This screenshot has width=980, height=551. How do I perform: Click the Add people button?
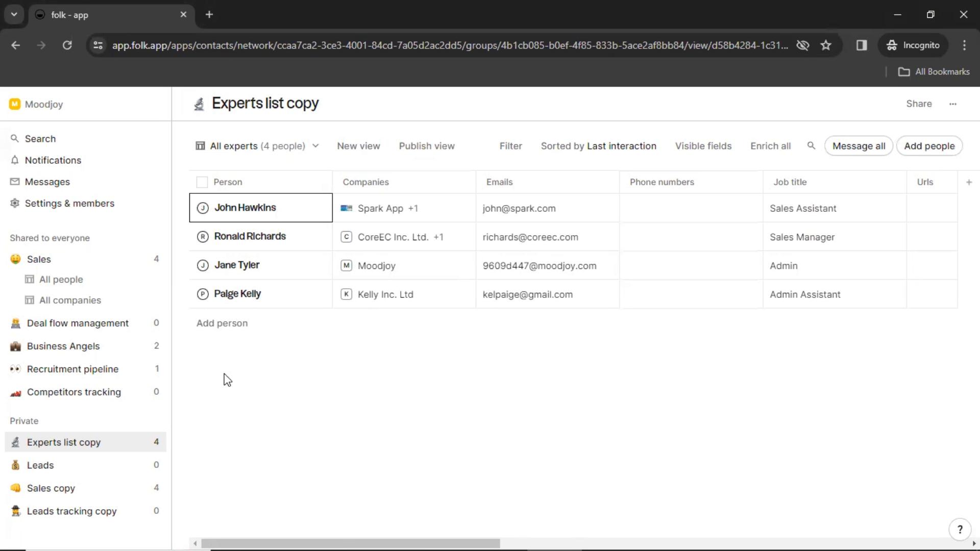929,146
